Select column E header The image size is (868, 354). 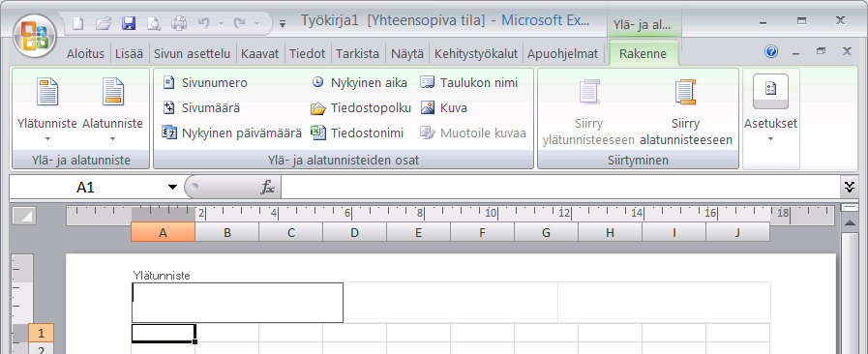coord(418,232)
